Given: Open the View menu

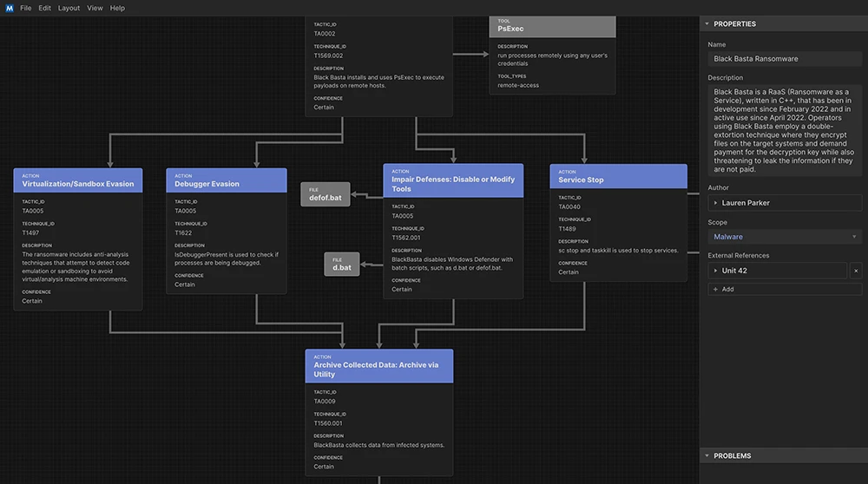Looking at the screenshot, I should coord(95,8).
